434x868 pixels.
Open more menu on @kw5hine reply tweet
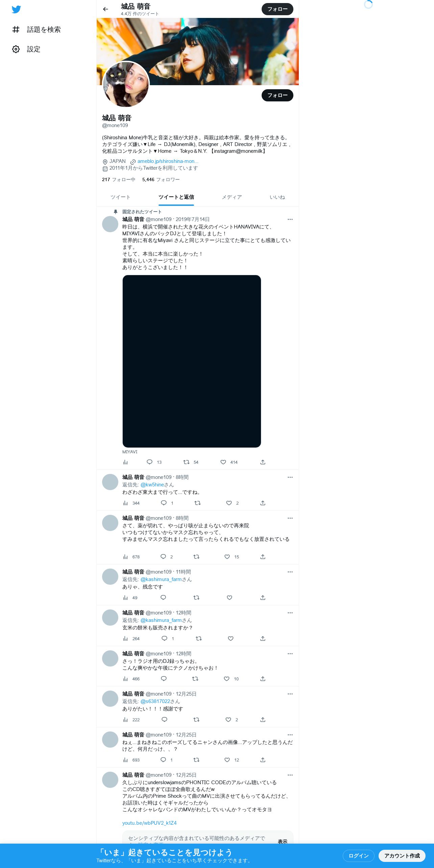[290, 477]
